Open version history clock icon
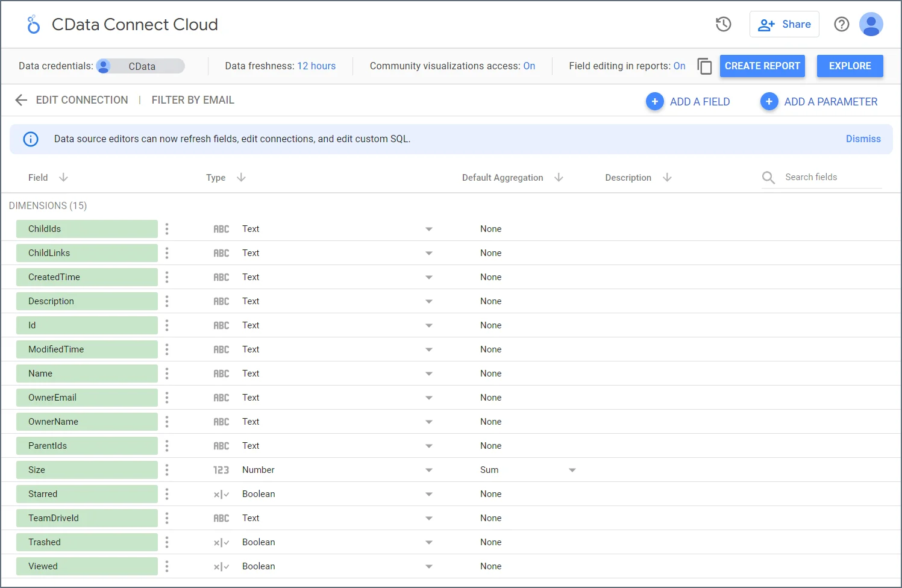 tap(723, 24)
